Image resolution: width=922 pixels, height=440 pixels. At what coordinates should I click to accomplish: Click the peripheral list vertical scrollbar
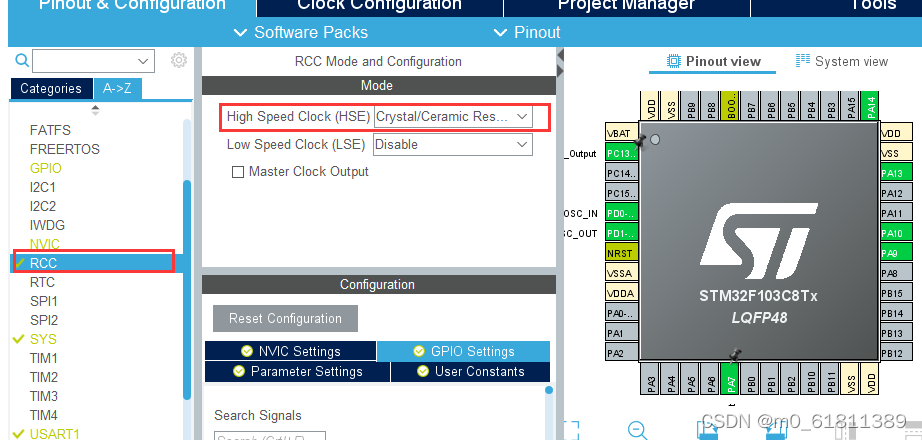[x=187, y=288]
